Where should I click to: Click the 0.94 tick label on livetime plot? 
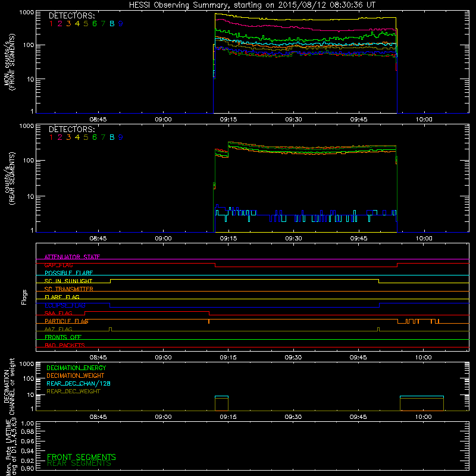[27, 451]
